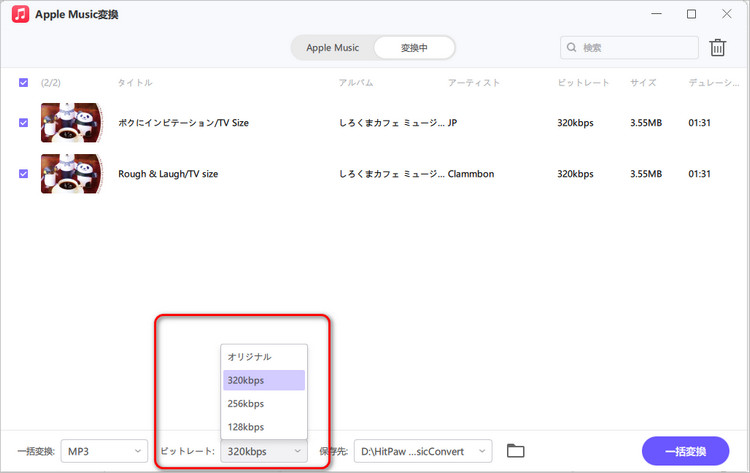Select title Rough & Laugh/TV size
The height and width of the screenshot is (473, 750).
point(168,174)
